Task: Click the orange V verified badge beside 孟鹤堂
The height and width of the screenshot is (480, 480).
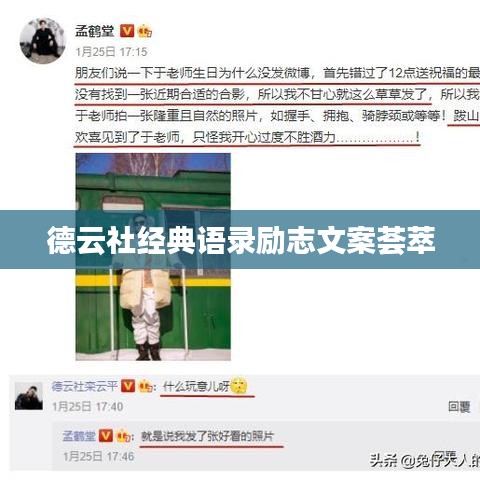Action: pyautogui.click(x=127, y=31)
